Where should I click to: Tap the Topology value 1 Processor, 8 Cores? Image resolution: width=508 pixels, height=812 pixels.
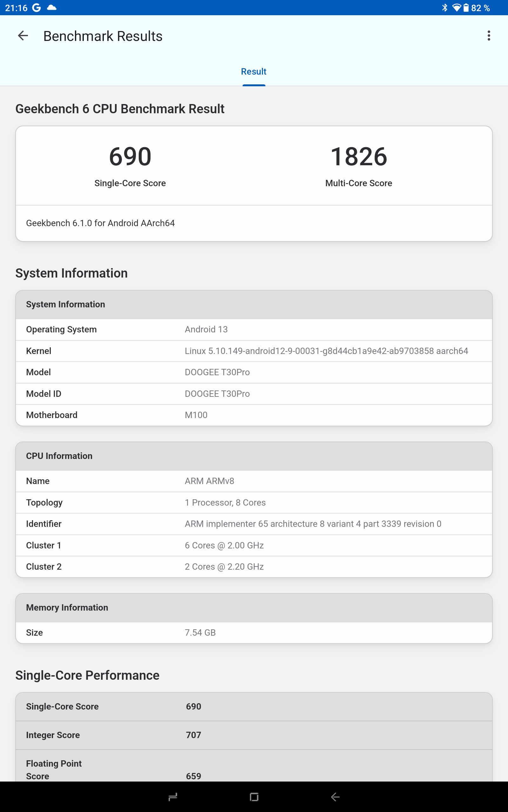click(x=225, y=503)
